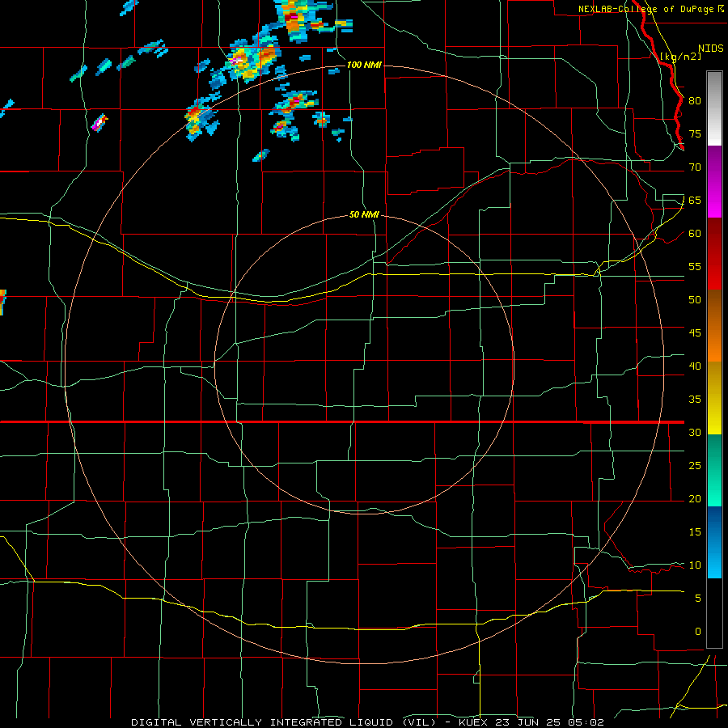
Task: Pick the green segment of the color bar
Action: (714, 470)
